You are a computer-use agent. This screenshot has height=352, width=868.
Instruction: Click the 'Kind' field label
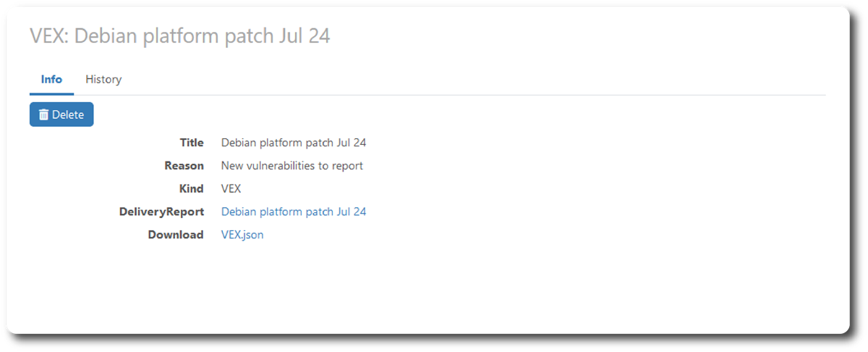tap(191, 188)
